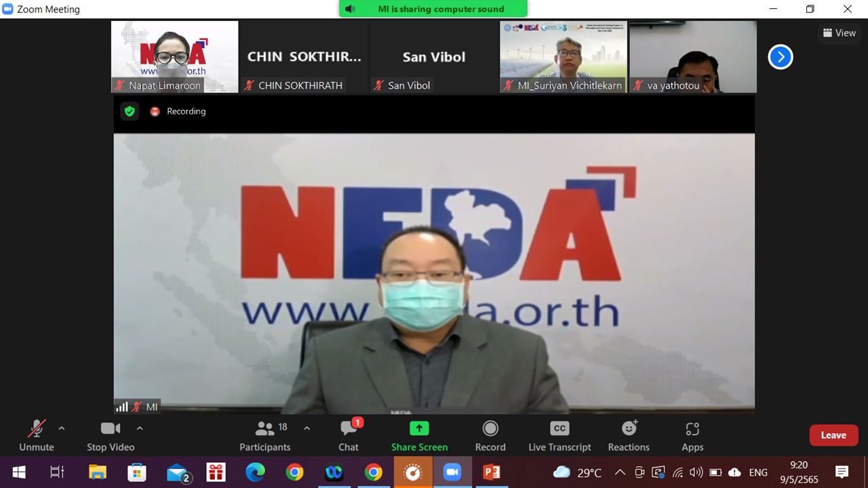This screenshot has width=868, height=488.
Task: Switch the ENG input language
Action: (x=758, y=472)
